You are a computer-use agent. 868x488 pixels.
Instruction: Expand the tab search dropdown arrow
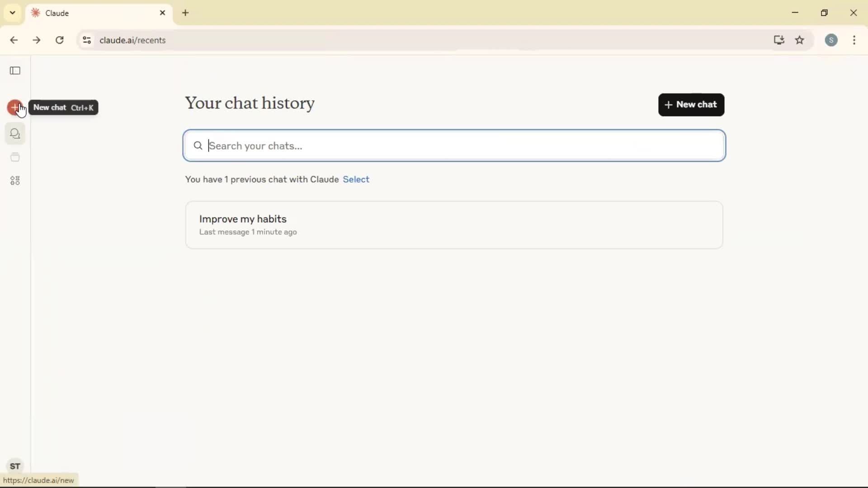tap(13, 13)
